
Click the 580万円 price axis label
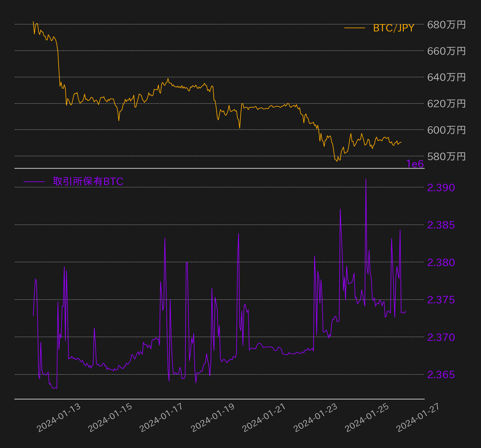[x=446, y=156]
